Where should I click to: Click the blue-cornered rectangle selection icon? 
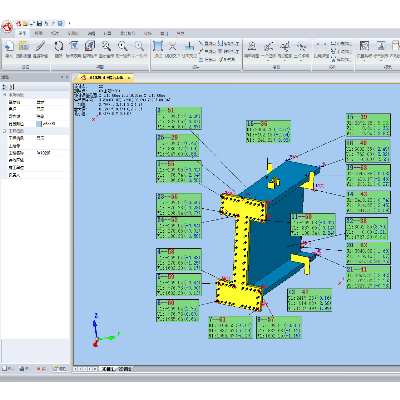(157, 46)
